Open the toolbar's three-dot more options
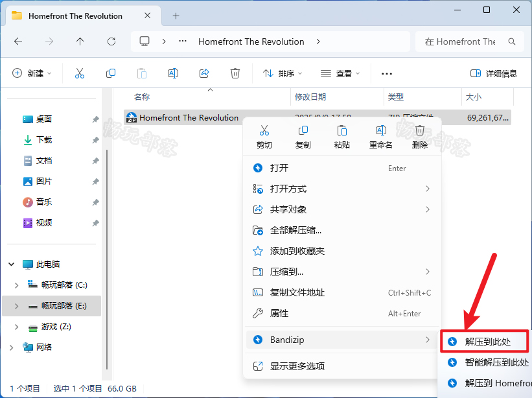The image size is (532, 398). [387, 74]
